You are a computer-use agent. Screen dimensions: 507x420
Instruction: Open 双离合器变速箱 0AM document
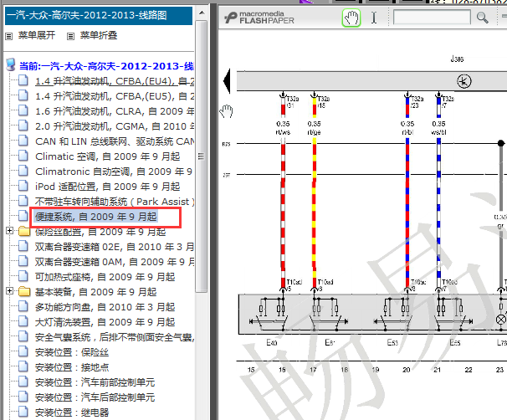(115, 262)
